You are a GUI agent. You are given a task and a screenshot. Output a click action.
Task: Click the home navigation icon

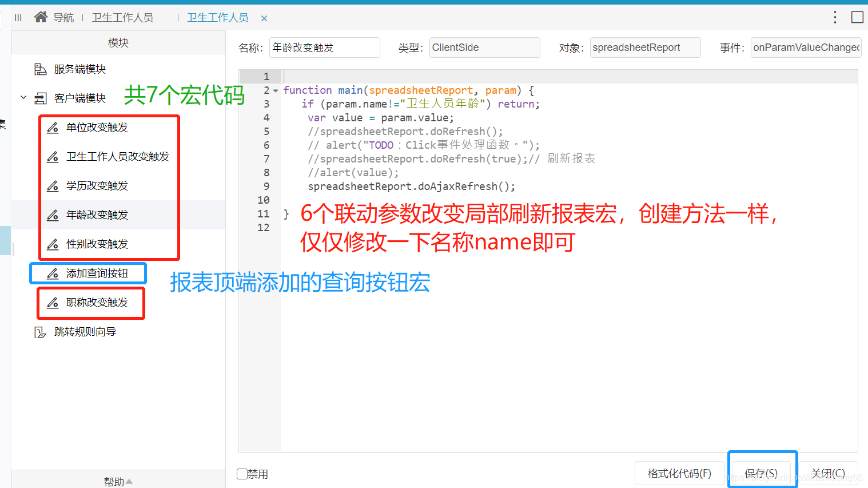41,17
